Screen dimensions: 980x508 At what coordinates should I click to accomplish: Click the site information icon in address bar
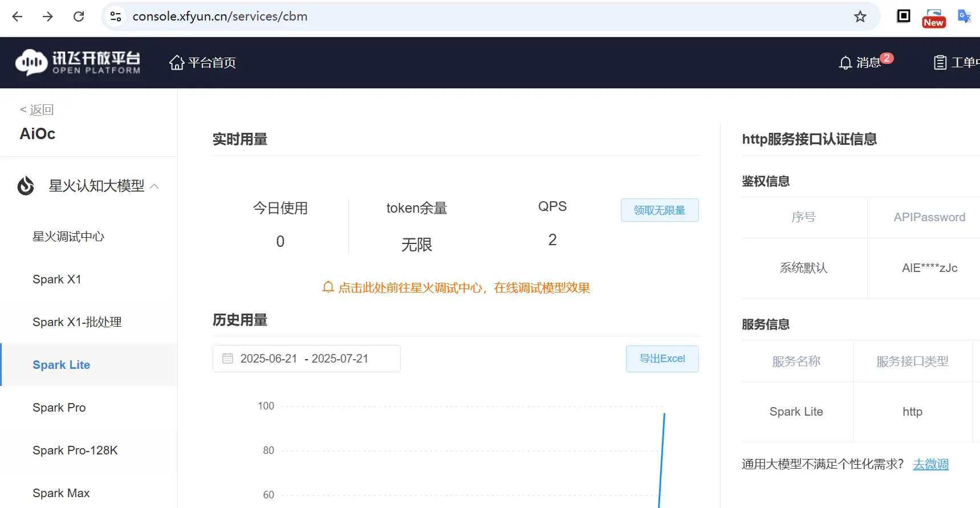[x=116, y=17]
